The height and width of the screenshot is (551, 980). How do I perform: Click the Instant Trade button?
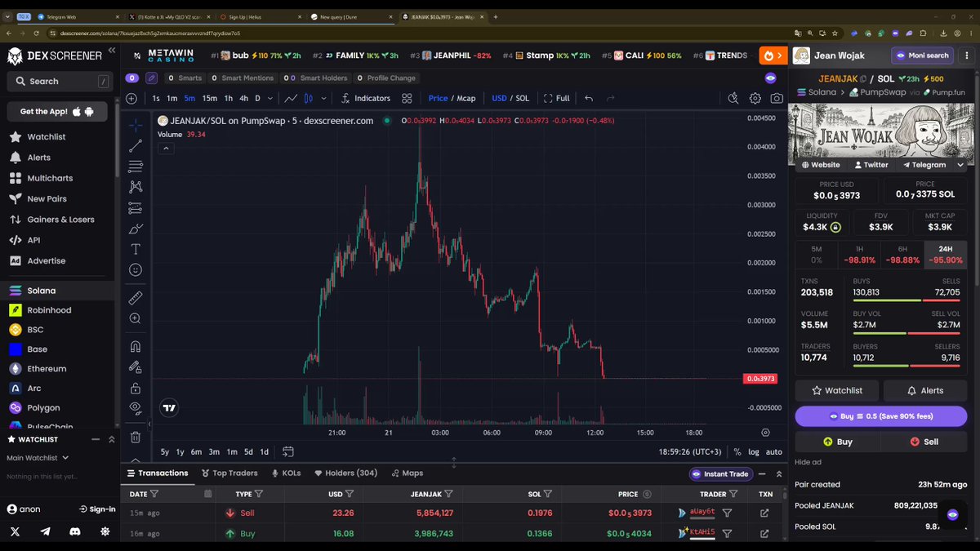pos(719,473)
